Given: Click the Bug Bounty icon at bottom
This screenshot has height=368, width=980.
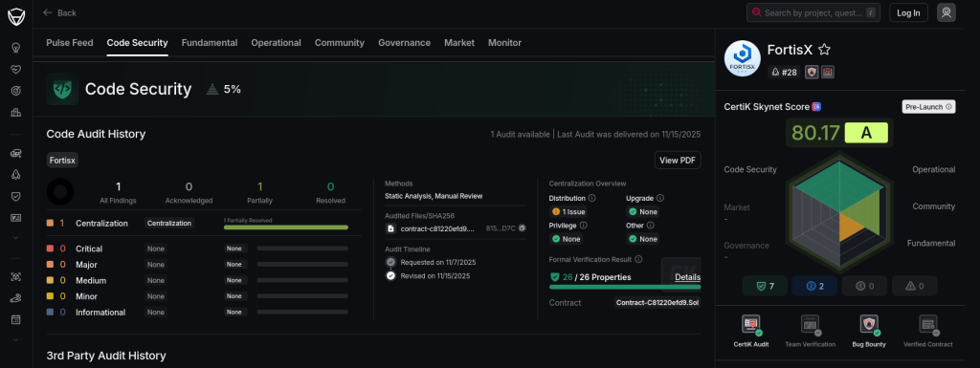Looking at the screenshot, I should click(869, 325).
